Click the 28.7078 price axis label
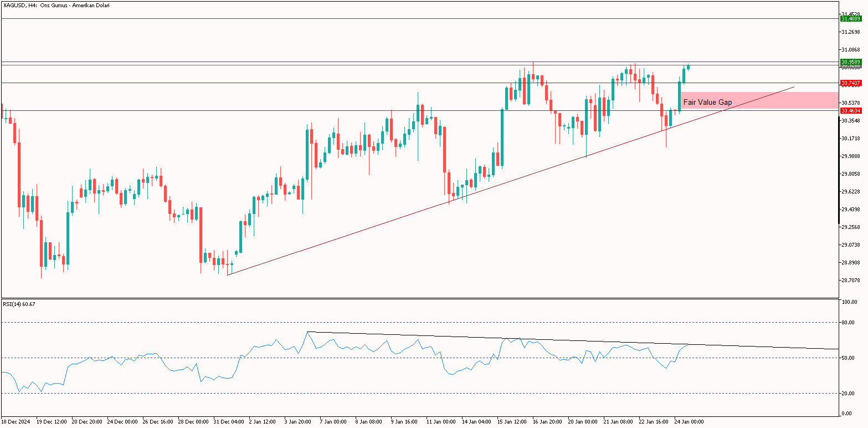The image size is (868, 428). (850, 280)
